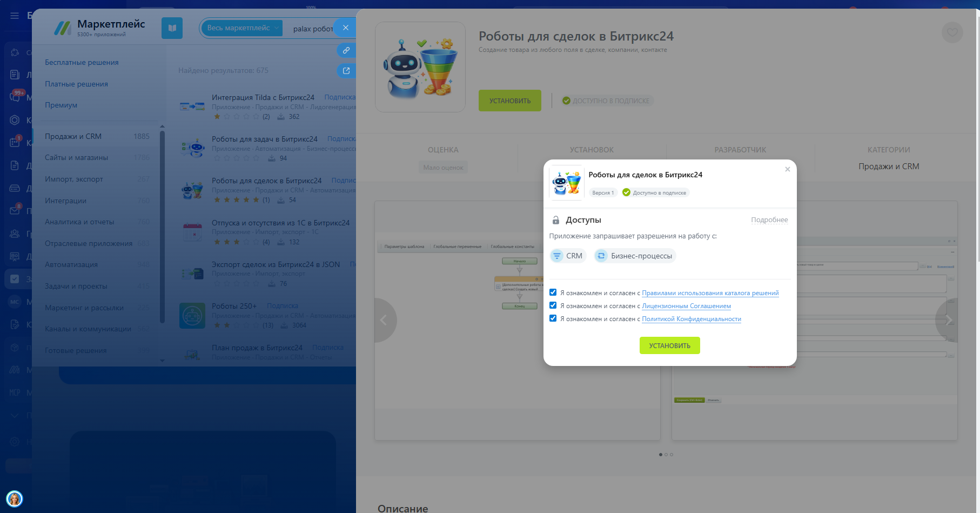The image size is (980, 513).
Task: Open Интеграция Tilda app icon in results
Action: click(192, 106)
